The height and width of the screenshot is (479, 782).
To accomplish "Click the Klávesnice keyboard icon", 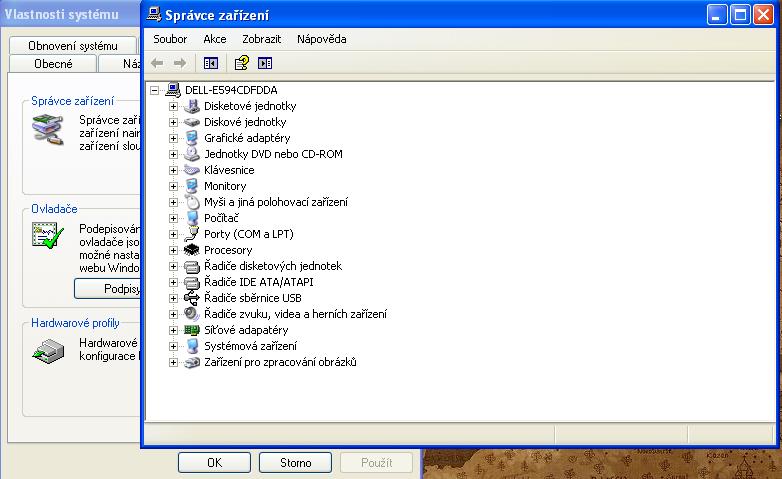I will 192,170.
